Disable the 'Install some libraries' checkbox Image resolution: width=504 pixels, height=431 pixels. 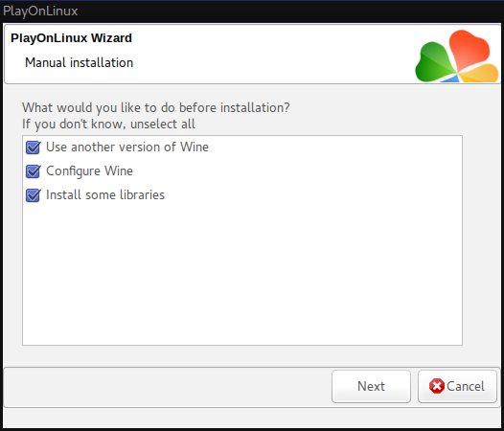click(x=34, y=195)
